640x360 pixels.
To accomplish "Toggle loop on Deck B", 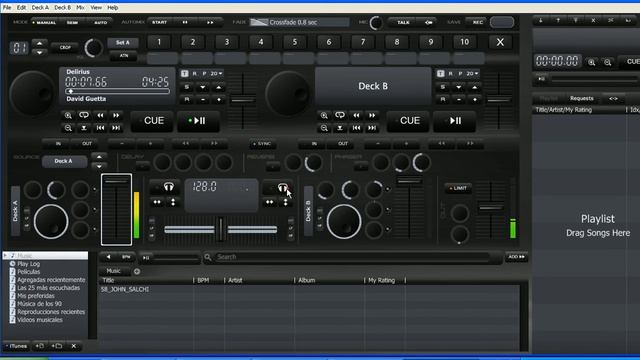I will (340, 116).
